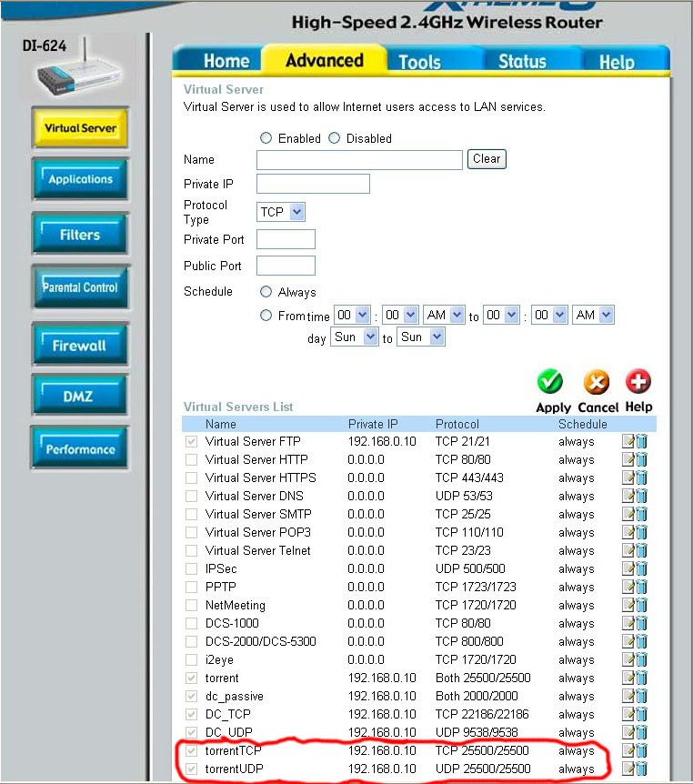Open the end time hour dropdown

click(501, 315)
